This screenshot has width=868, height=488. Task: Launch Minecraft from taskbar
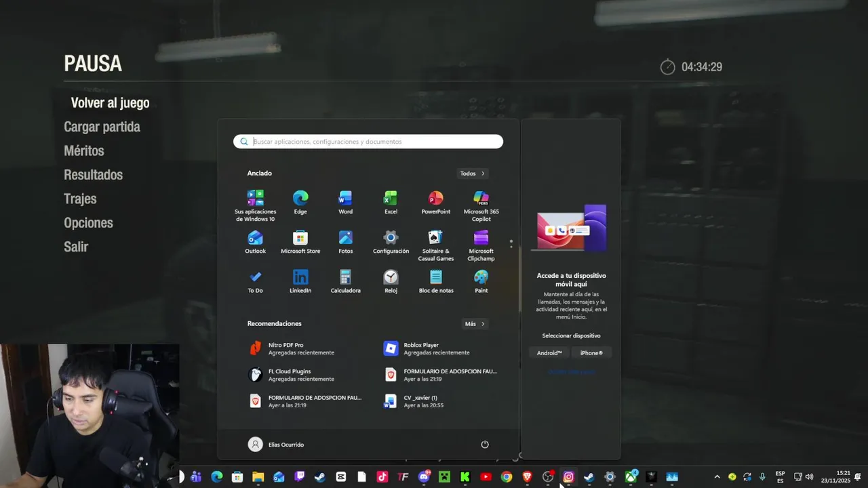444,477
